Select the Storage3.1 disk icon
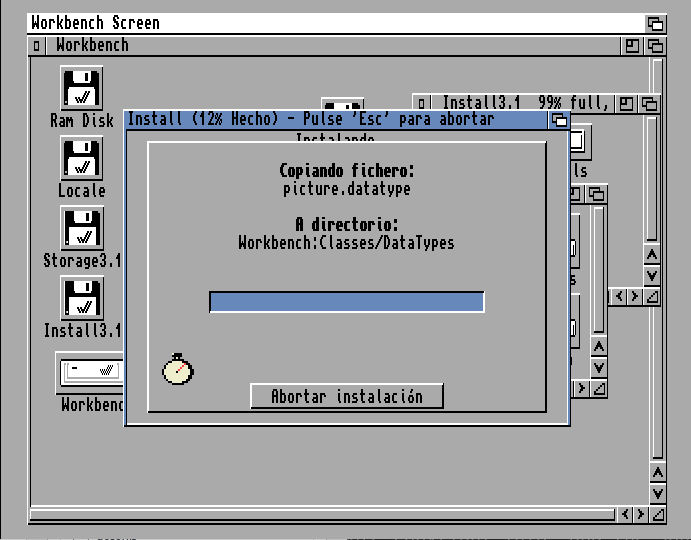 [x=81, y=230]
